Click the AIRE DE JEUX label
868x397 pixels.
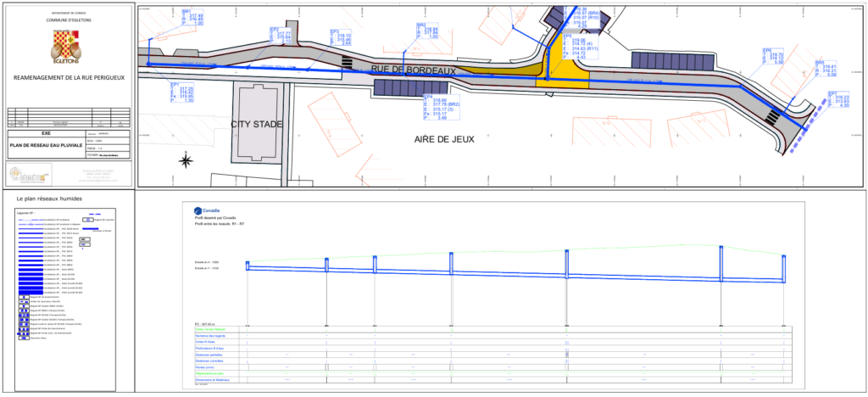[444, 139]
